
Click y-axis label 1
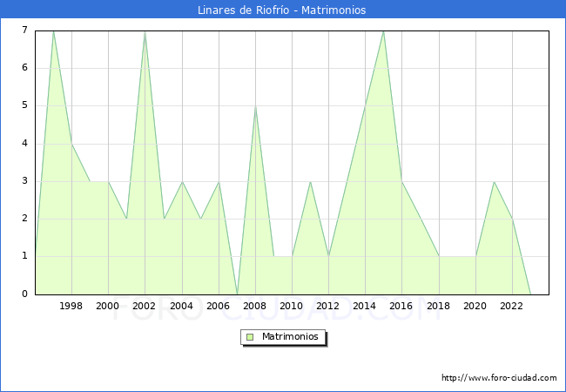[24, 256]
